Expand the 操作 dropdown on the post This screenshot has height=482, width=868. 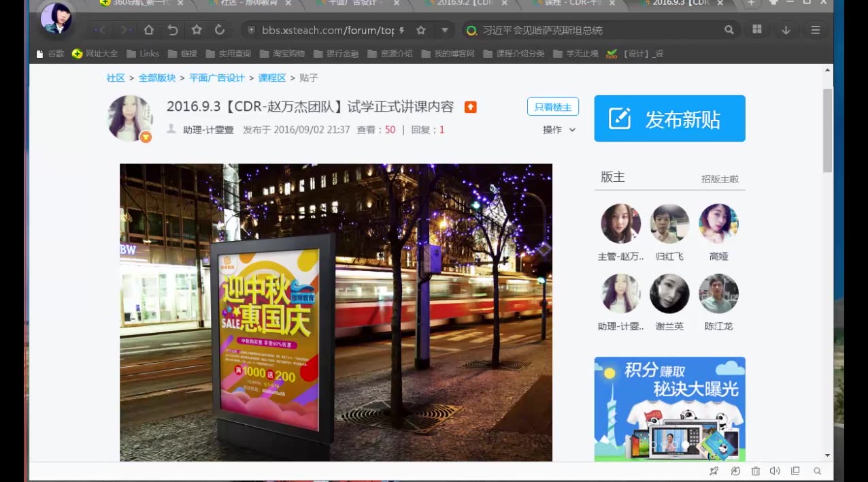[x=558, y=129]
